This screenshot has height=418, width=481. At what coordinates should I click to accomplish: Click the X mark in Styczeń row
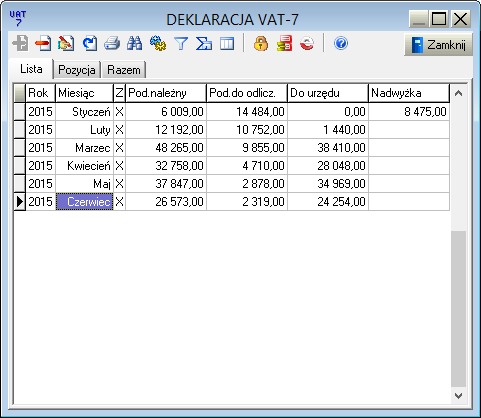click(x=119, y=112)
